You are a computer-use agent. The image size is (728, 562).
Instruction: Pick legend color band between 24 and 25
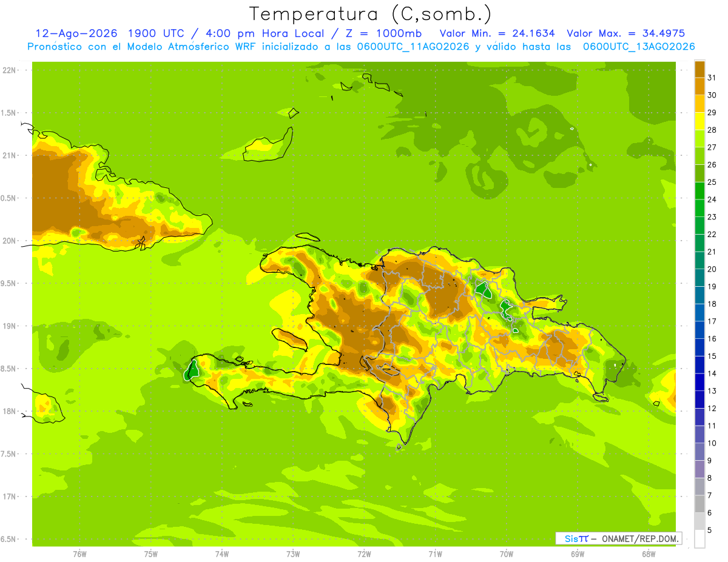(699, 191)
